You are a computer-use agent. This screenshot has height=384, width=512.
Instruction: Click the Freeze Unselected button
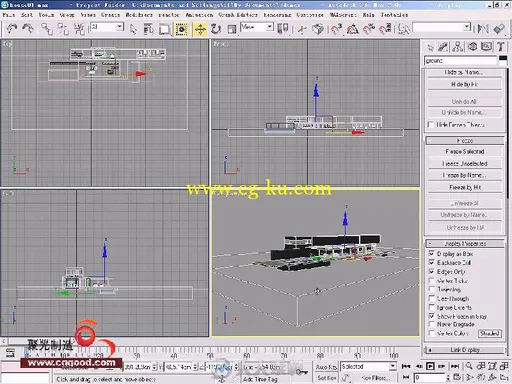click(465, 163)
